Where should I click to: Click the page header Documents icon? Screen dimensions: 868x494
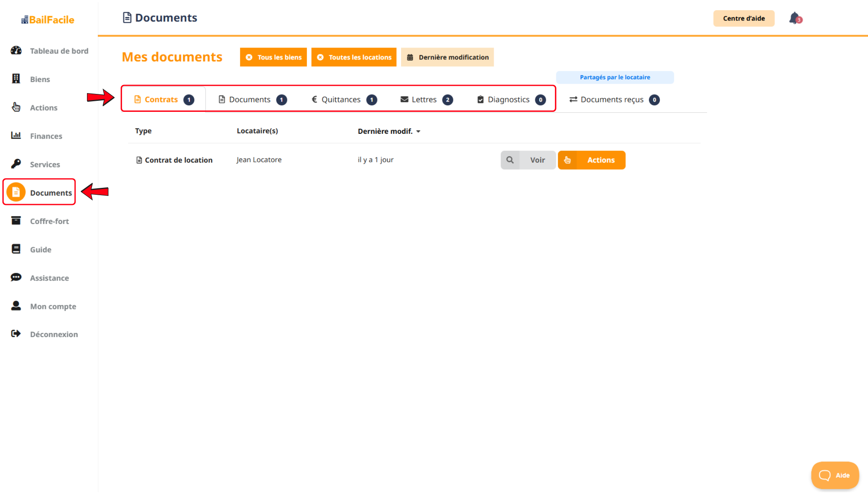[x=127, y=17]
